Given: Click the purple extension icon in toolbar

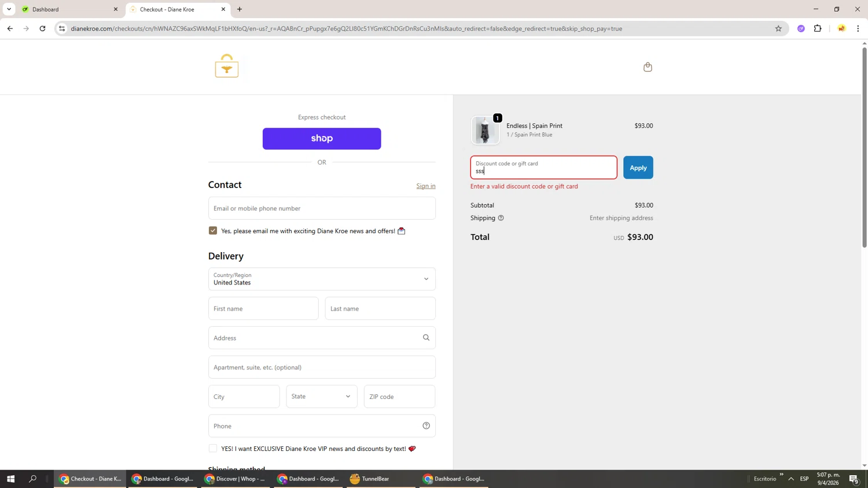Looking at the screenshot, I should coord(801,28).
